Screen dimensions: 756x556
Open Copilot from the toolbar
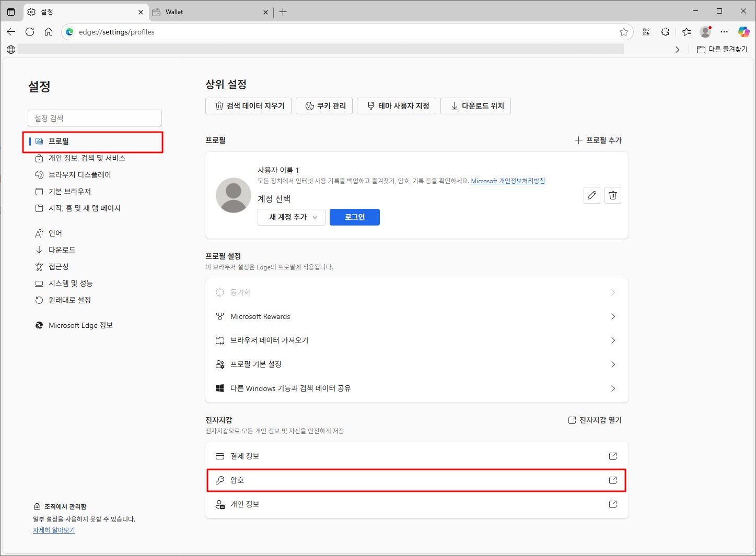tap(743, 32)
